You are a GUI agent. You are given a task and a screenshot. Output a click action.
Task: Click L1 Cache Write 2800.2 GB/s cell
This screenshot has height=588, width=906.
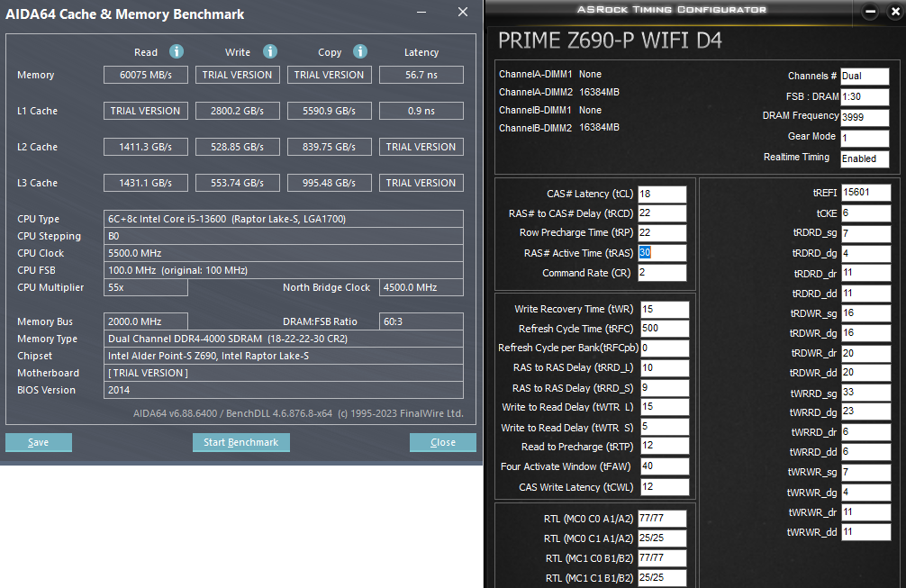(x=238, y=111)
